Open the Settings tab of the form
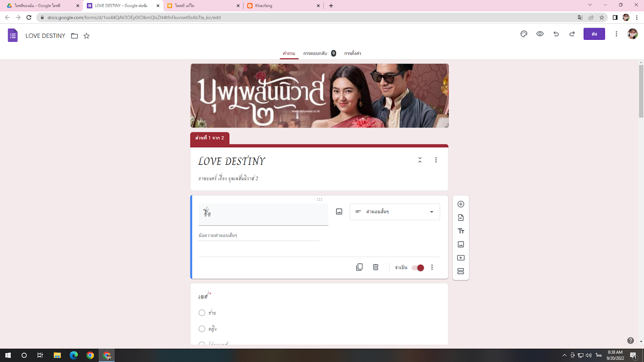The width and height of the screenshot is (644, 362). (x=353, y=53)
